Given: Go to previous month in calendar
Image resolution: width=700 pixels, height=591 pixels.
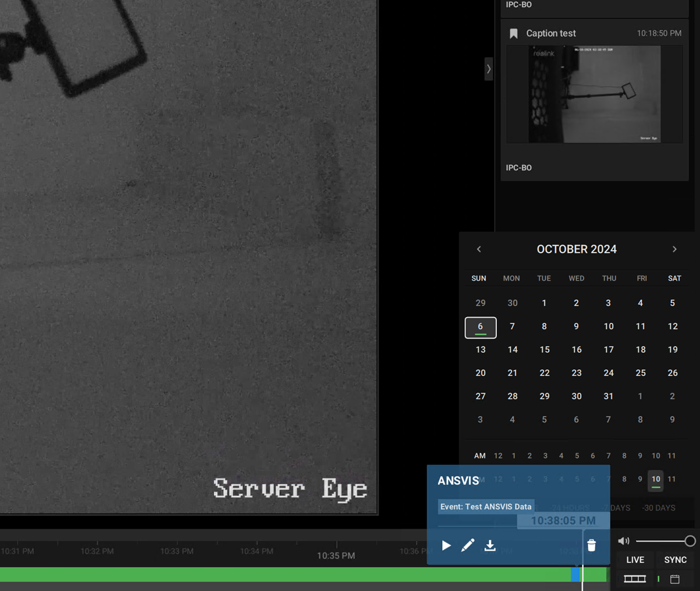Looking at the screenshot, I should pyautogui.click(x=479, y=249).
